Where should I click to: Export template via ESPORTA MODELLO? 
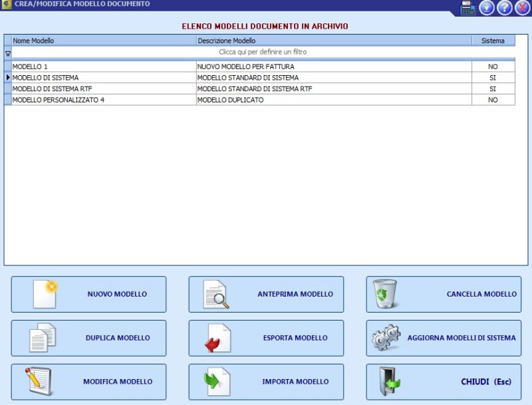[266, 338]
